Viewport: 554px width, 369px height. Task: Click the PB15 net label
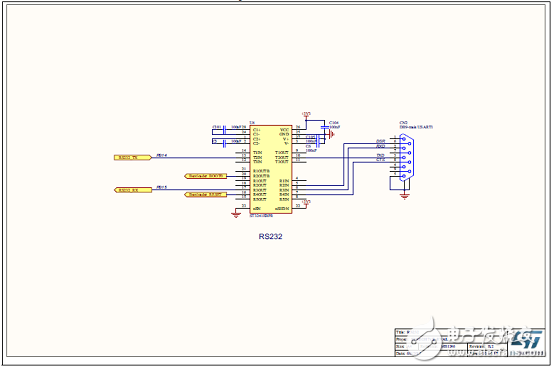point(162,187)
